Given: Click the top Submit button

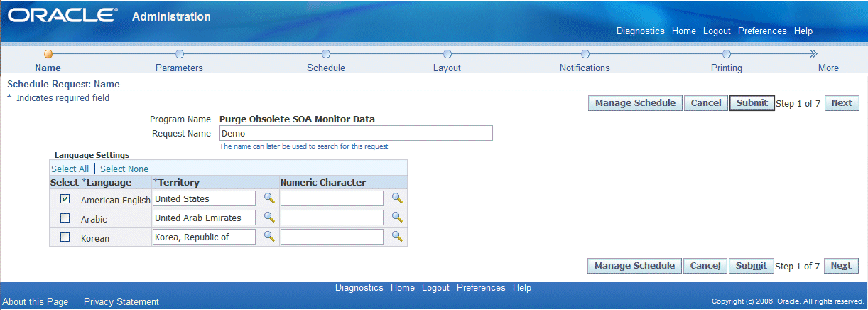Looking at the screenshot, I should click(x=752, y=103).
